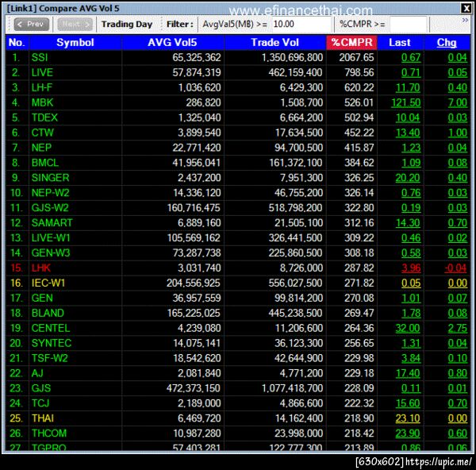Viewport: 476px width, 470px height.
Task: Click change value 2.75 for CENTEL
Action: pyautogui.click(x=457, y=328)
